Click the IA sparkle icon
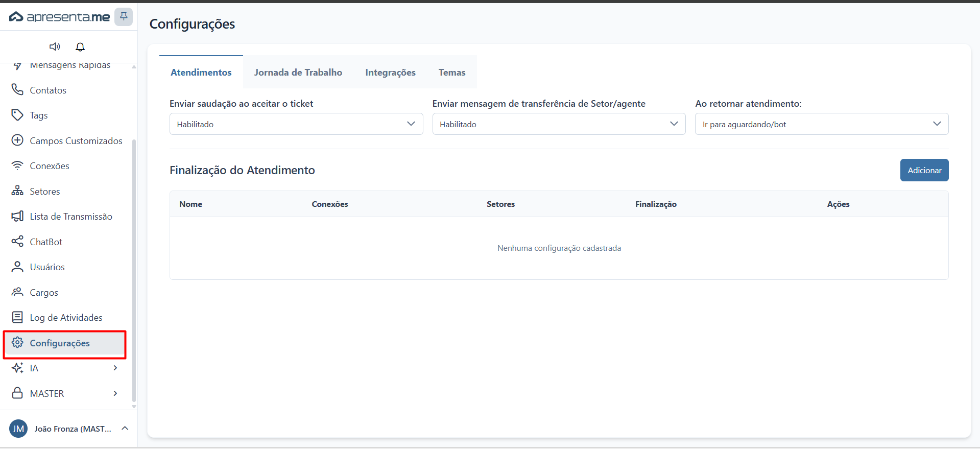The width and height of the screenshot is (980, 449). (17, 368)
